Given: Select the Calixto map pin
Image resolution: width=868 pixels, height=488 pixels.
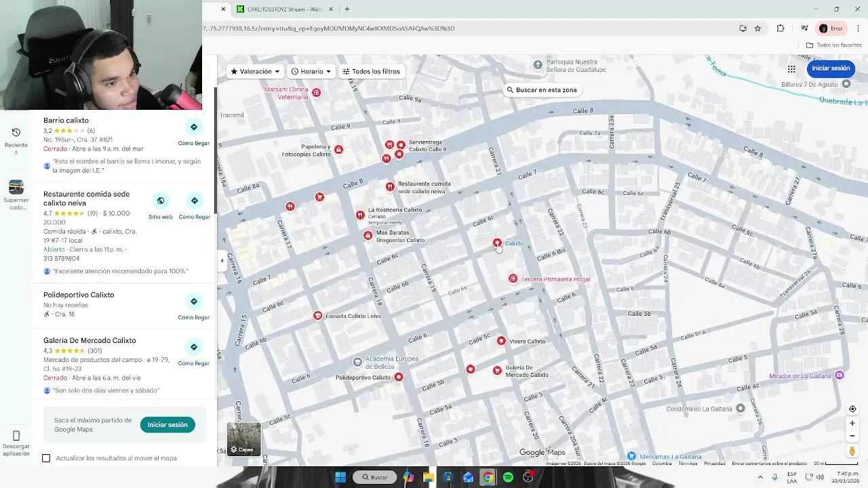Looking at the screenshot, I should 497,243.
